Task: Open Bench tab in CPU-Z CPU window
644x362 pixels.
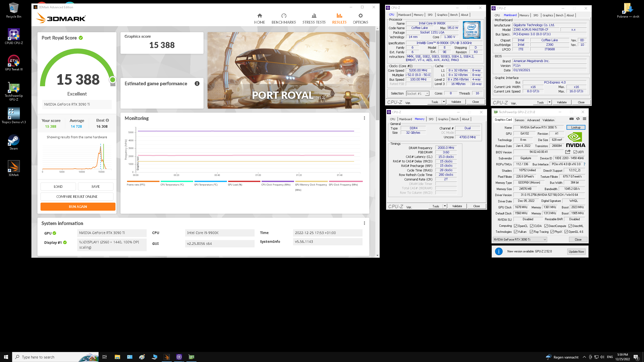Action: (x=454, y=15)
